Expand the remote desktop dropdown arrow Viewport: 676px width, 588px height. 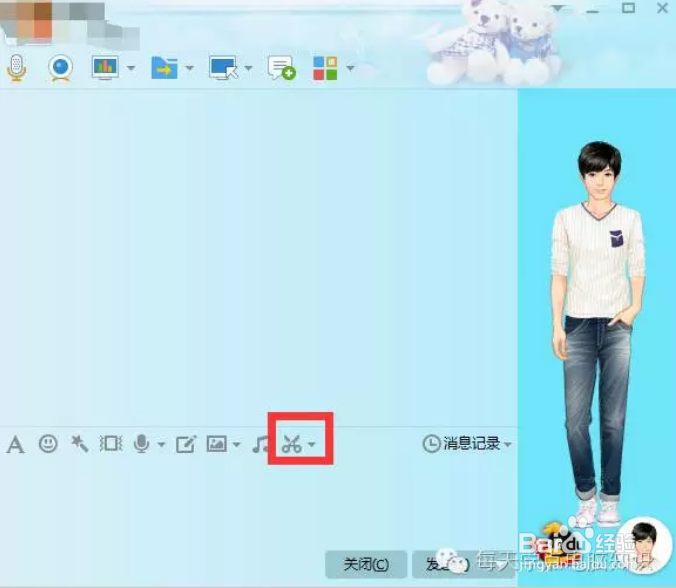tap(248, 68)
